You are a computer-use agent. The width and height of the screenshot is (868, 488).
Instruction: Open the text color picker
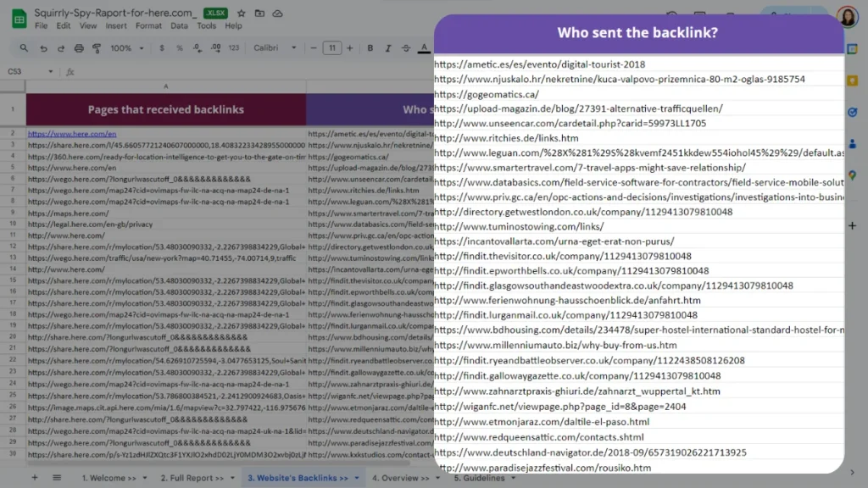tap(425, 48)
